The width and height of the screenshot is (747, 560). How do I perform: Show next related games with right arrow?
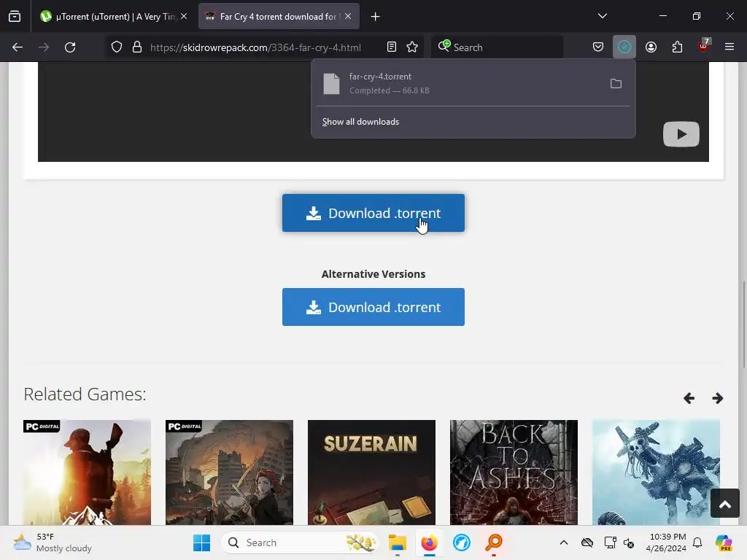tap(718, 398)
